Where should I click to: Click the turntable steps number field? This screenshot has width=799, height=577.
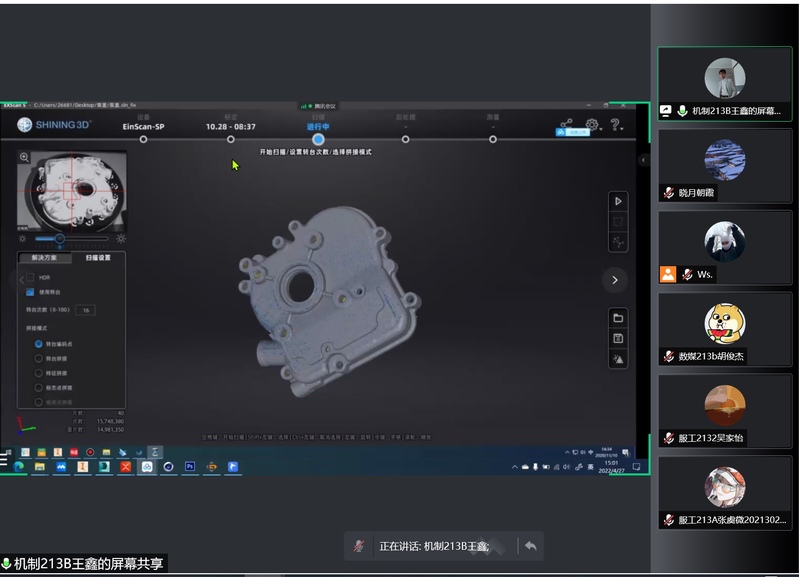click(86, 310)
